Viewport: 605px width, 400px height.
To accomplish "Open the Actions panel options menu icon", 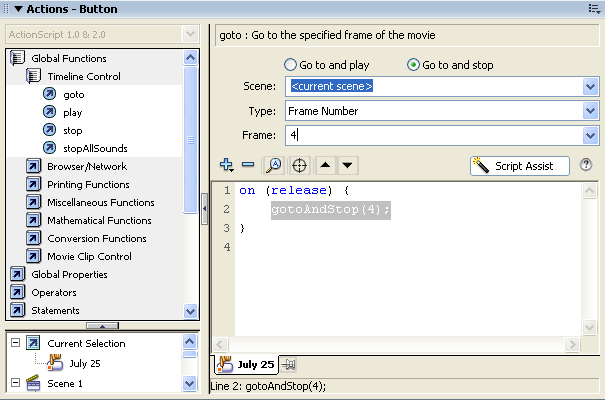I will [x=593, y=9].
